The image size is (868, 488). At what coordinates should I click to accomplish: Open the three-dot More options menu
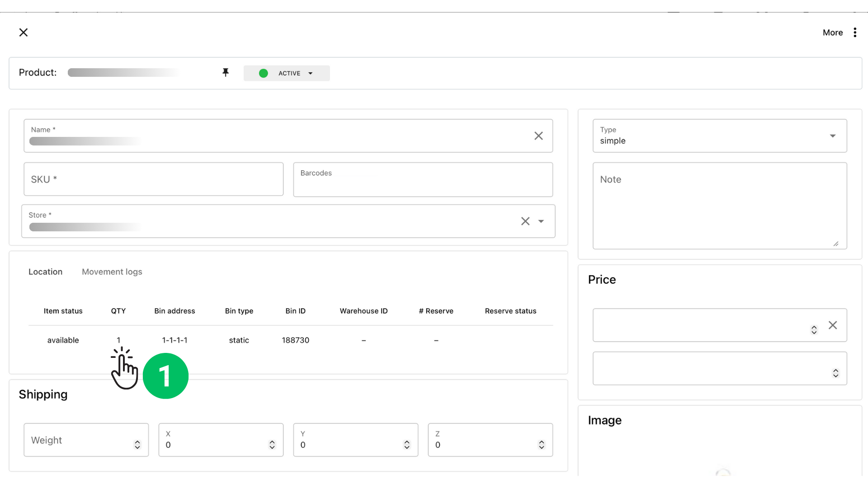tap(855, 32)
